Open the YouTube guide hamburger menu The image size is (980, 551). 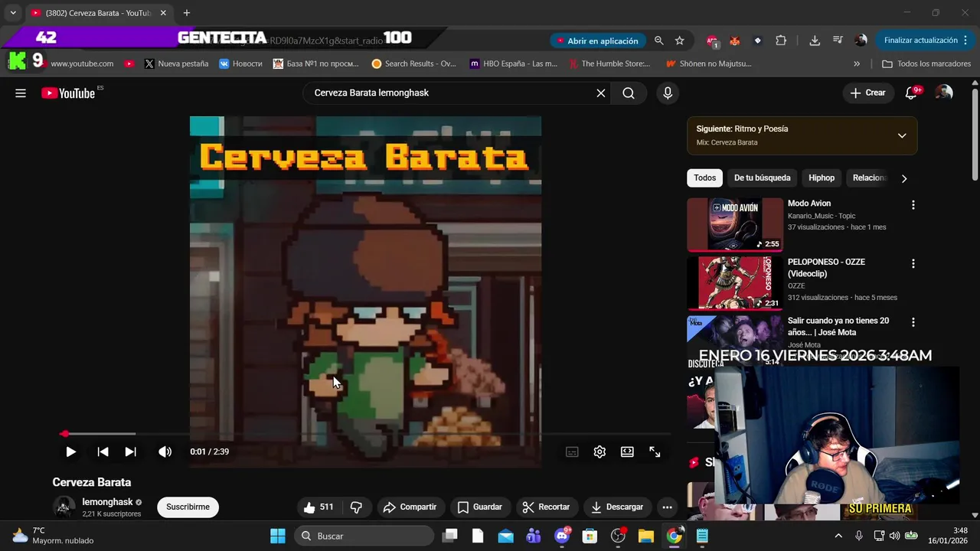coord(21,93)
